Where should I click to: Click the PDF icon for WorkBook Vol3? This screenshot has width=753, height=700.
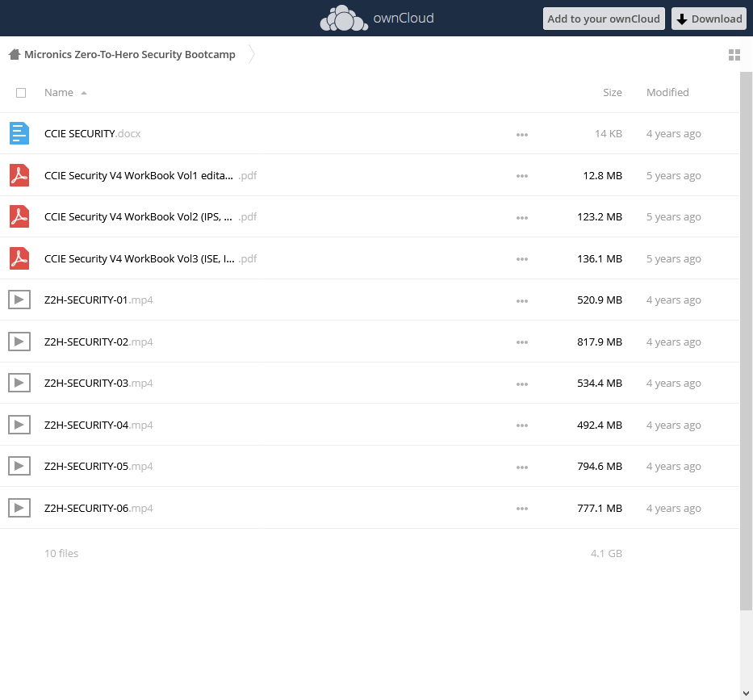coord(19,258)
